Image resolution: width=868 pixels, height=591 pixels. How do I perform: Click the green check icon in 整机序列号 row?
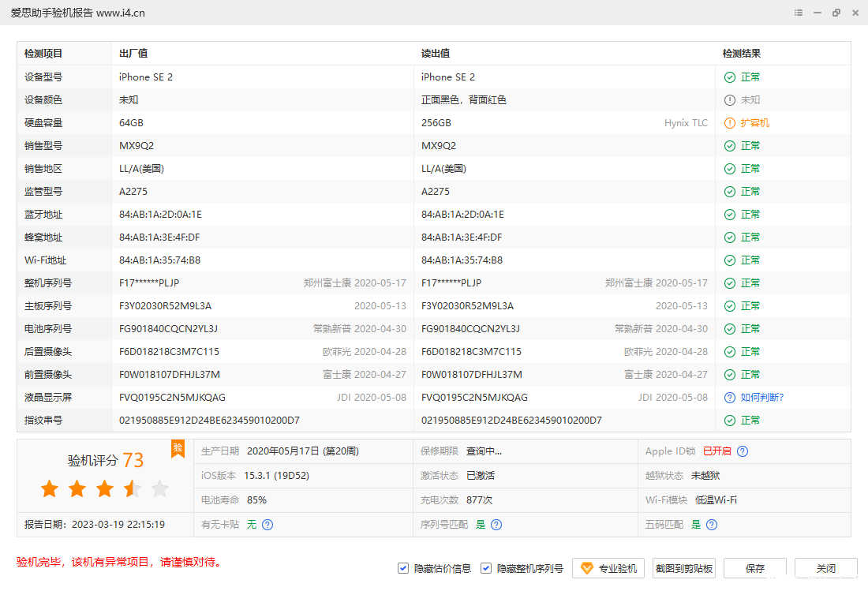[x=730, y=283]
